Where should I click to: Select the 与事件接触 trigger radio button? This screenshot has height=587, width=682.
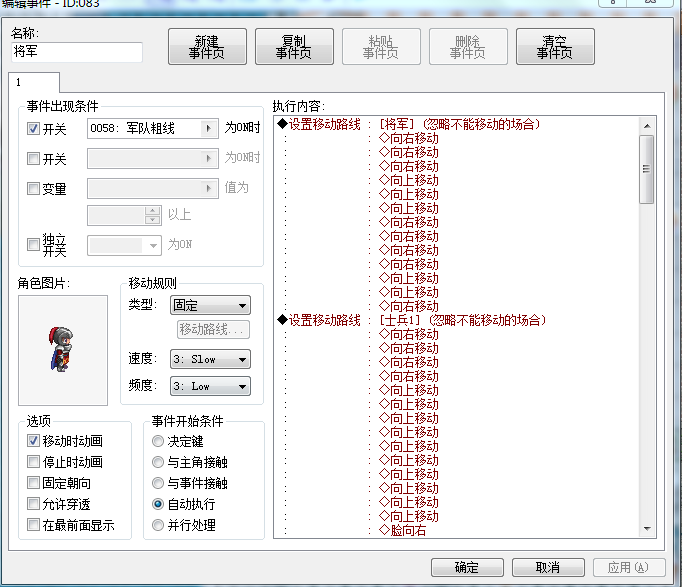[x=158, y=483]
